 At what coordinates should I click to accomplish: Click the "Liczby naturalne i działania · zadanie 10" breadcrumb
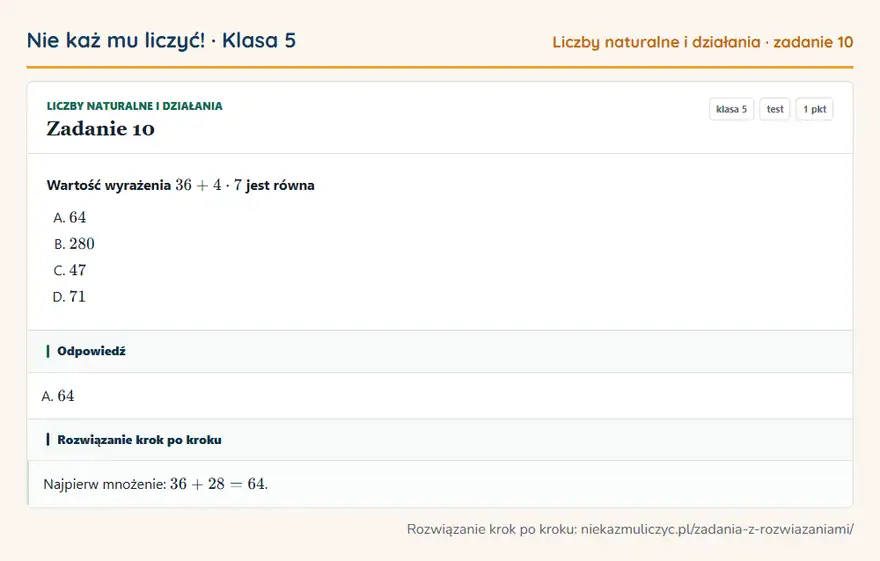(703, 42)
